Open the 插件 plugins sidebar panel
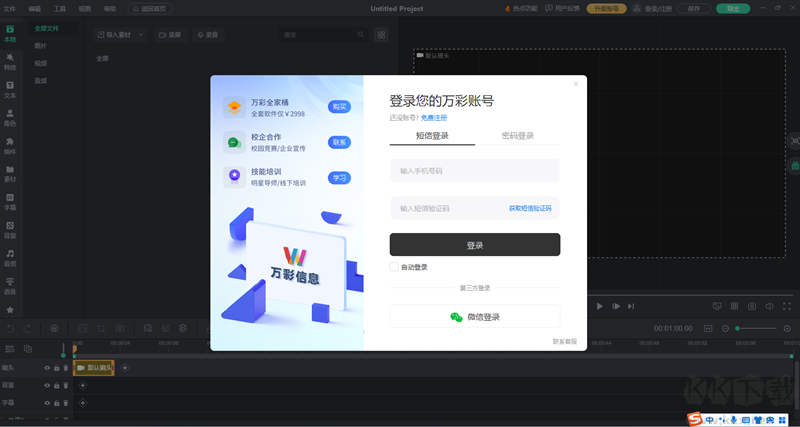The height and width of the screenshot is (427, 800). pos(10,146)
